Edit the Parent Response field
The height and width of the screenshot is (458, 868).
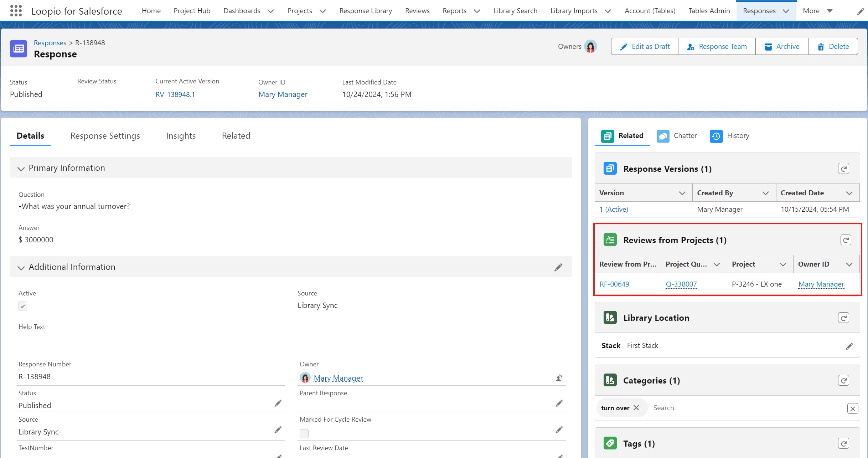pyautogui.click(x=559, y=403)
